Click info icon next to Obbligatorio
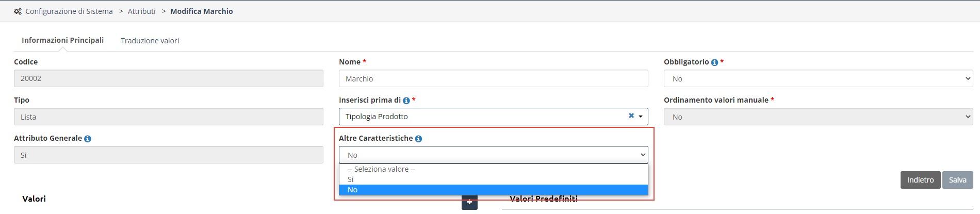 point(714,62)
